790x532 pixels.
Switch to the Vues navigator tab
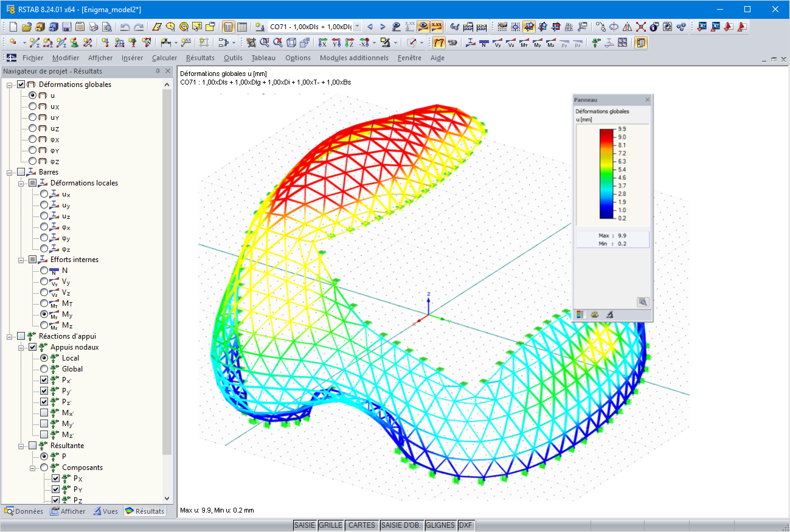[106, 511]
